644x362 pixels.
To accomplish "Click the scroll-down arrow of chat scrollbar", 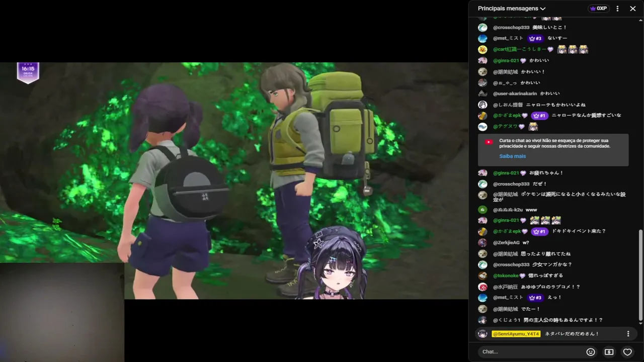I will [x=640, y=323].
